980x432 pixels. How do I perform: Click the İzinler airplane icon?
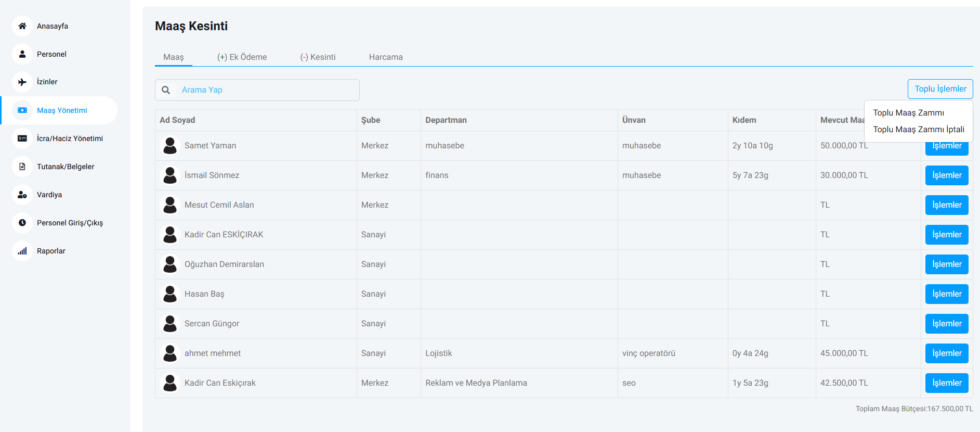tap(22, 82)
